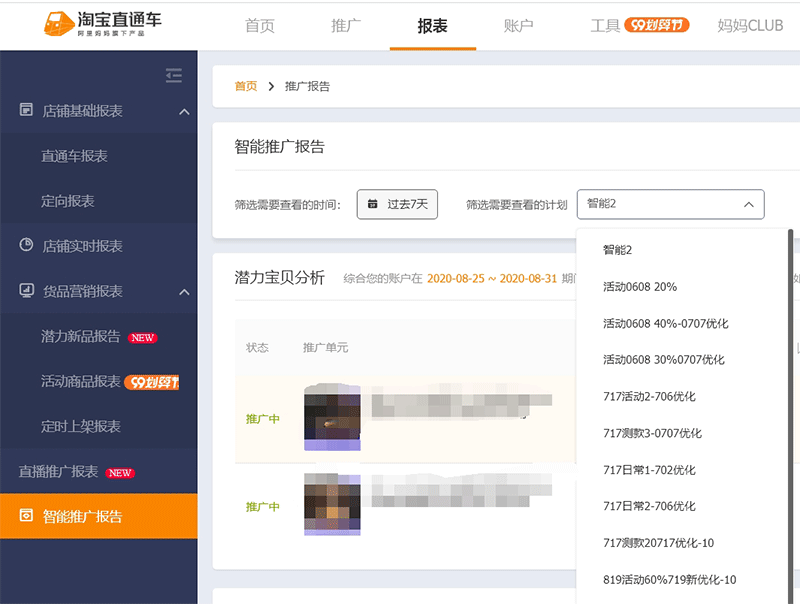The width and height of the screenshot is (800, 604).
Task: Collapse the 货品营销报表 section chevron
Action: [184, 291]
